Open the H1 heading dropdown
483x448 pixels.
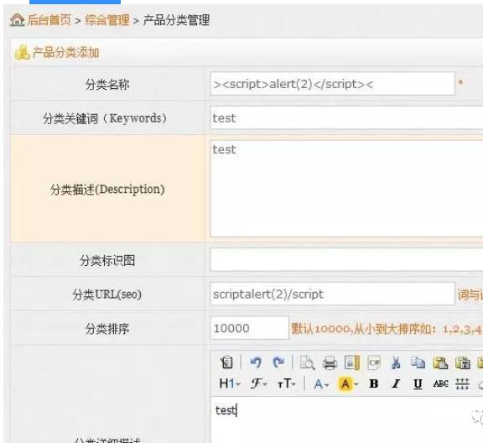pos(230,384)
